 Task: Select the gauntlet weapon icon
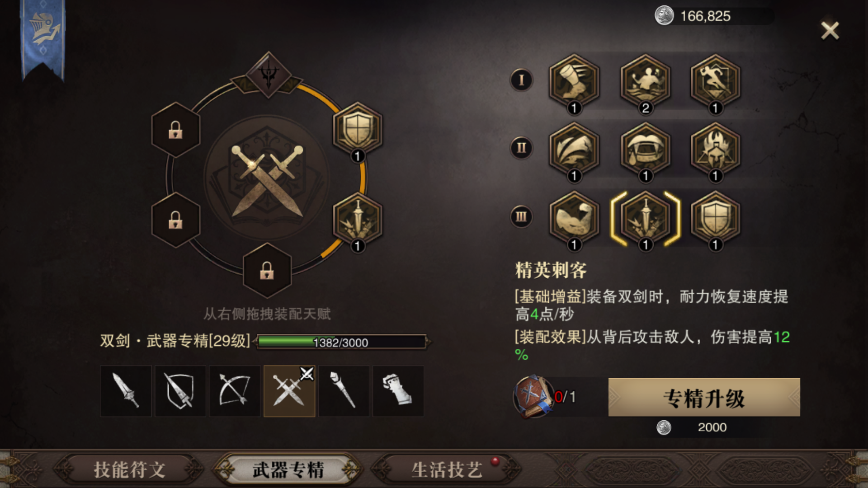coord(398,391)
